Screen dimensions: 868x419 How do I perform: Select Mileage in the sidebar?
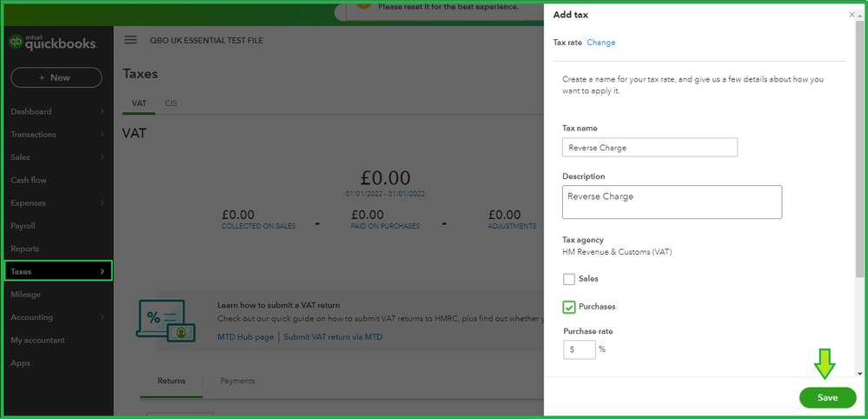click(26, 295)
